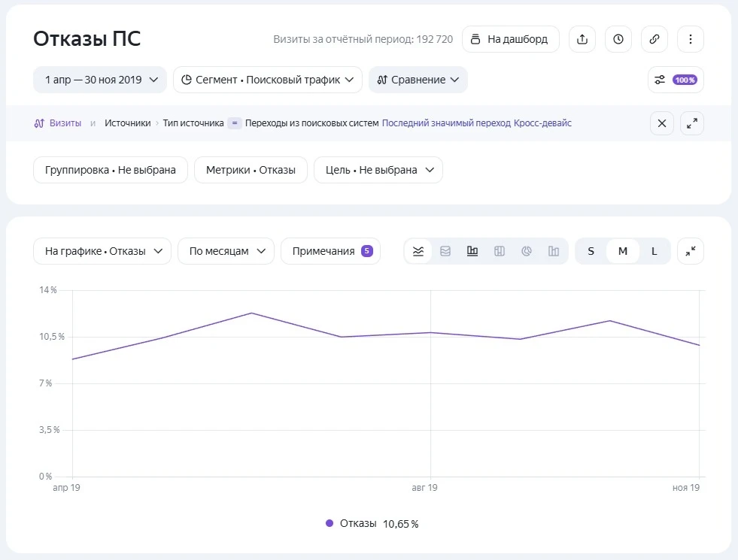Select the last columns chart icon
738x560 pixels.
(554, 251)
